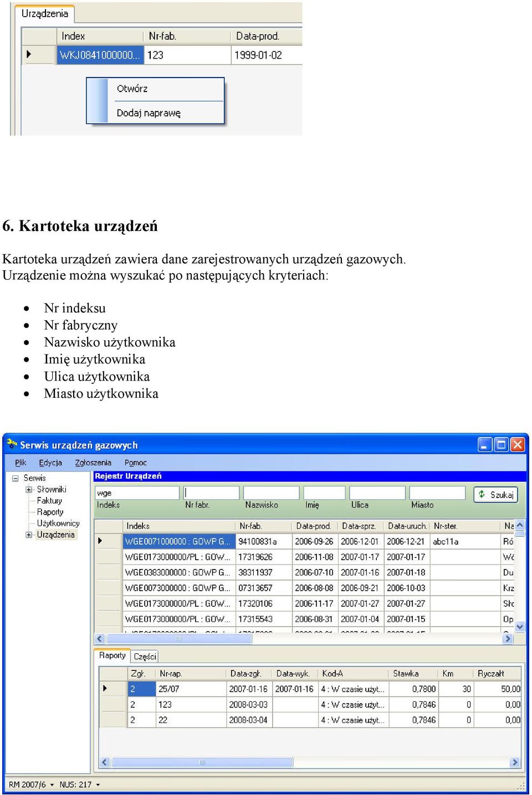The height and width of the screenshot is (795, 532).
Task: Select the Urządzenia tab at the top
Action: pyautogui.click(x=45, y=14)
